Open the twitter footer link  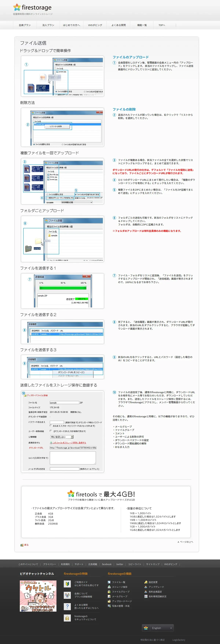click(x=120, y=564)
